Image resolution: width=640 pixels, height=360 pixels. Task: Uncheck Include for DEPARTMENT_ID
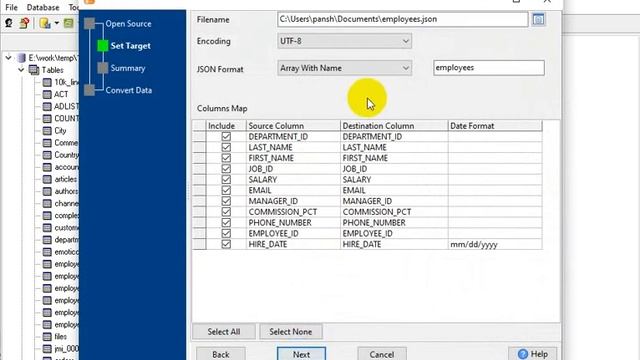tap(226, 136)
